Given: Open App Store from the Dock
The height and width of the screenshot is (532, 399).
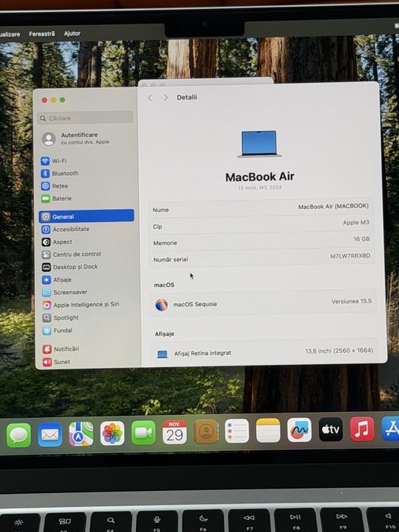Looking at the screenshot, I should coord(391,429).
